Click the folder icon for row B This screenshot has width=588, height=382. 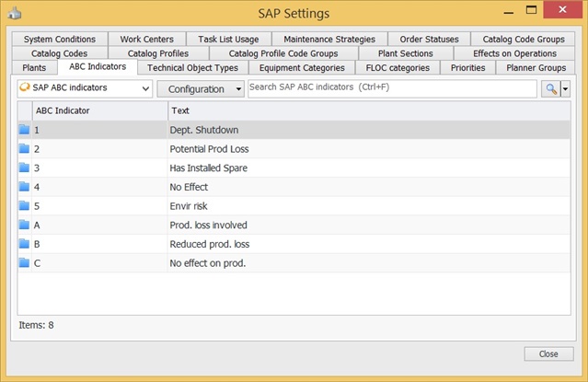pos(24,244)
